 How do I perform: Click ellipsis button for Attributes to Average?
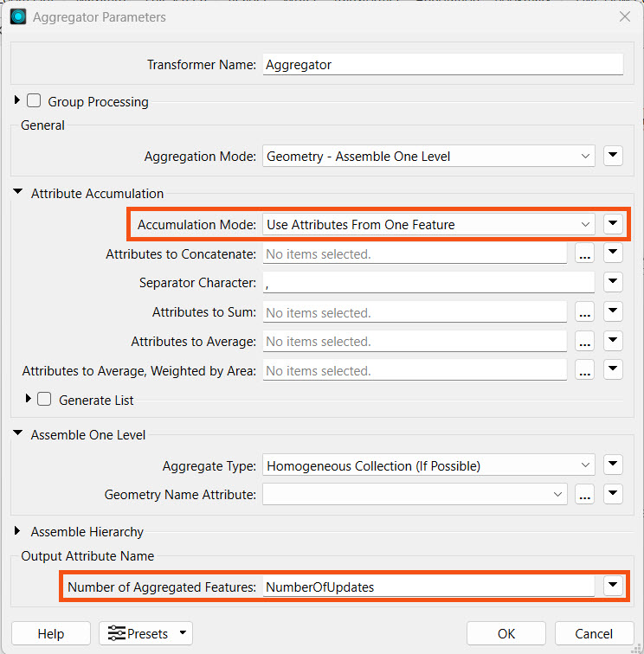[x=584, y=342]
